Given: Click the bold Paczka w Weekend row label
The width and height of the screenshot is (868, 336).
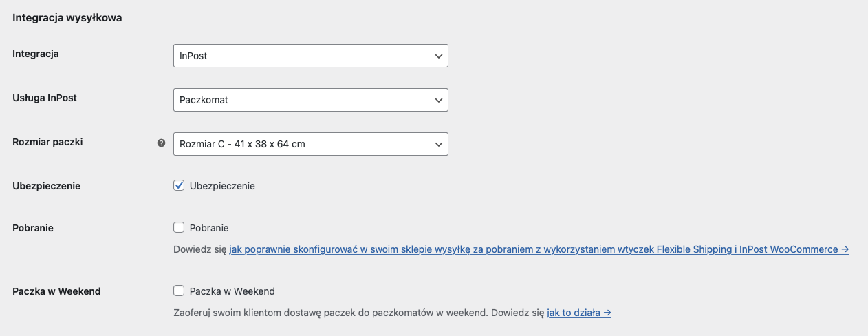Looking at the screenshot, I should tap(56, 291).
